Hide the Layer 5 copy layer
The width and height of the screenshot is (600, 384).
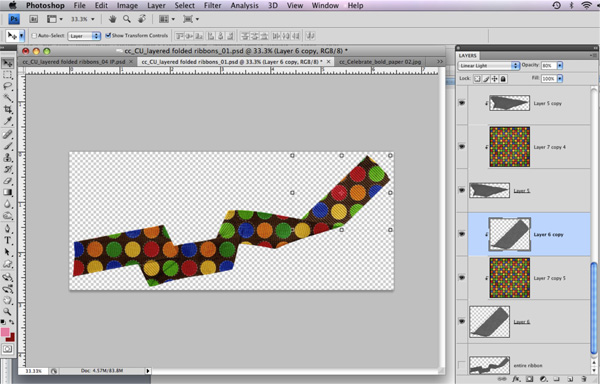(x=462, y=103)
